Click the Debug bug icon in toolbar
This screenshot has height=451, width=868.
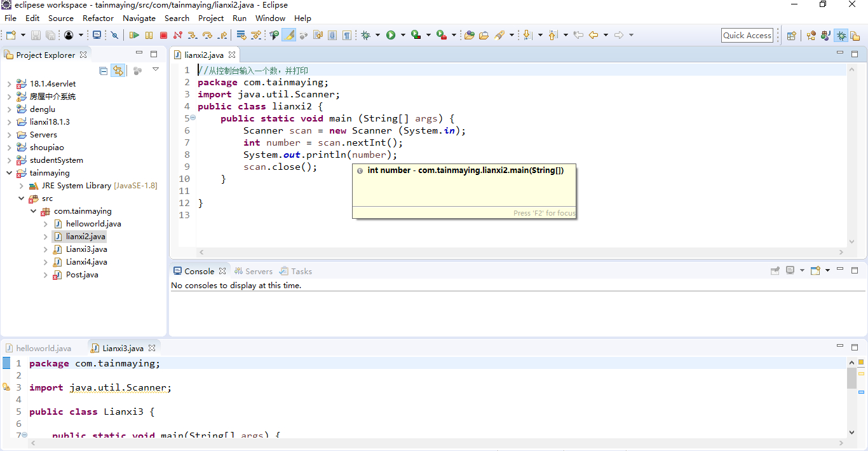366,36
